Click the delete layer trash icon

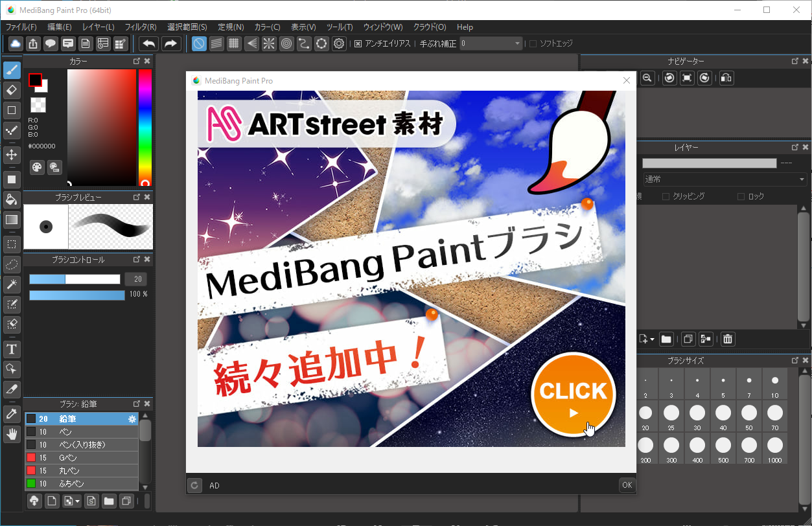[727, 339]
